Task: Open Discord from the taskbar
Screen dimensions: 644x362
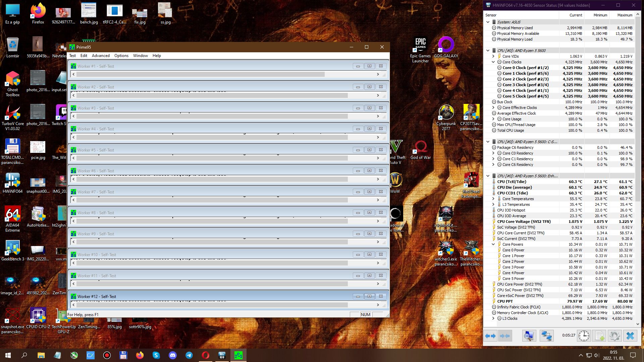Action: click(173, 355)
